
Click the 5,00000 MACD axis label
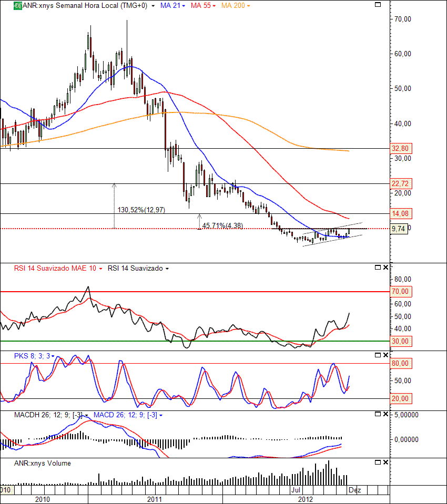pos(407,415)
